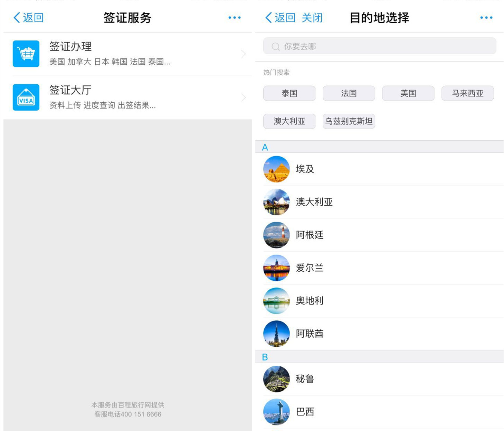Select the 马来西亚 hot search chip
The height and width of the screenshot is (431, 504).
467,93
